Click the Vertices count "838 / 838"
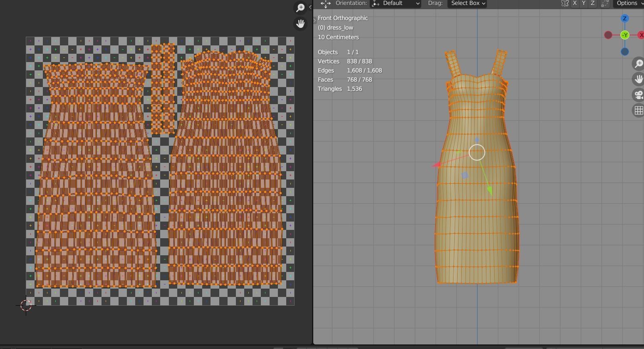 click(359, 61)
